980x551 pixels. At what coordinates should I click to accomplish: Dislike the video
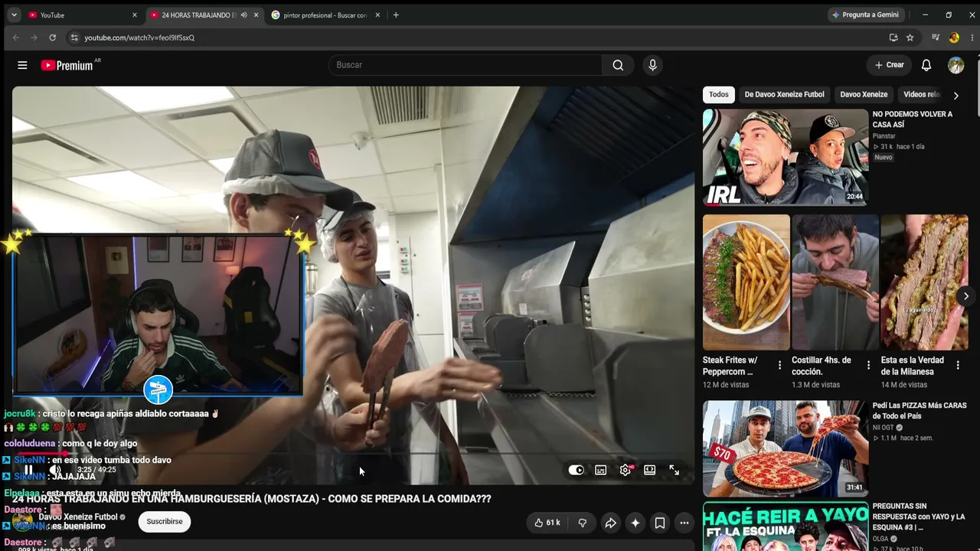tap(583, 523)
